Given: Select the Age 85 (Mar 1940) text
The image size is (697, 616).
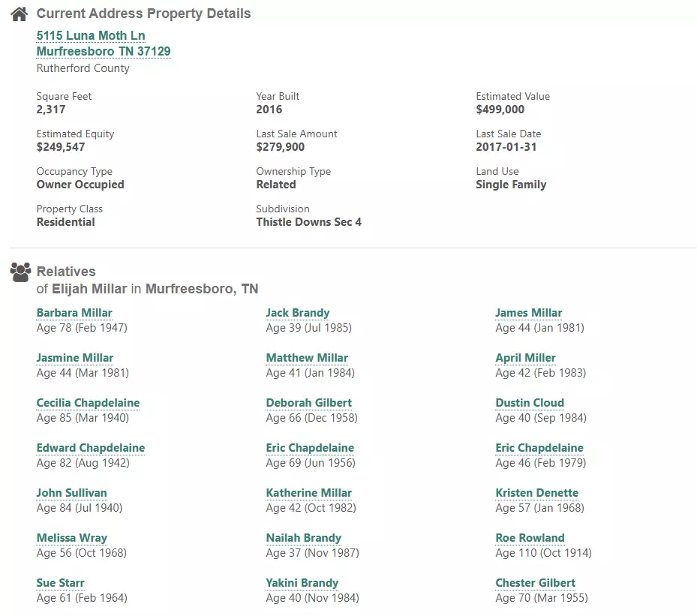Looking at the screenshot, I should tap(83, 418).
